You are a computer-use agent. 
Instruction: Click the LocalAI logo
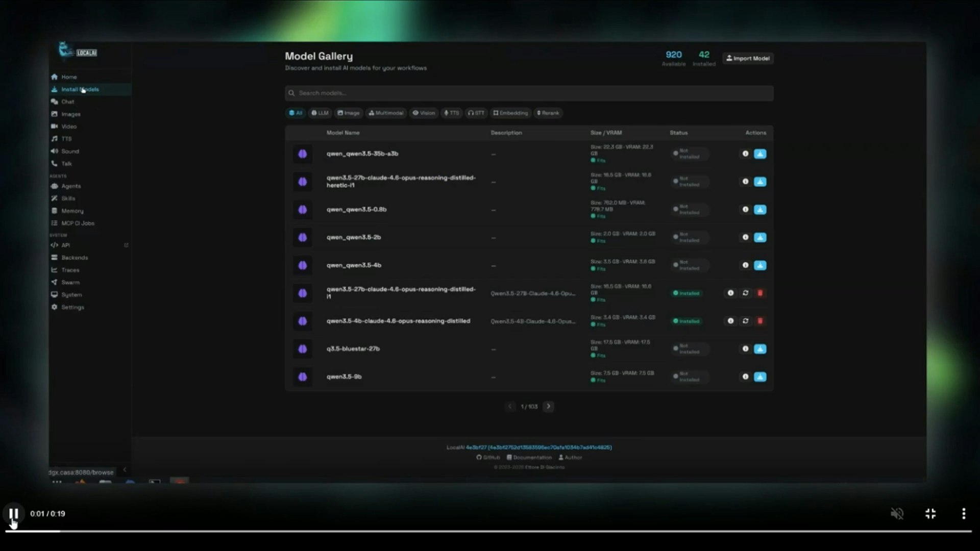78,51
